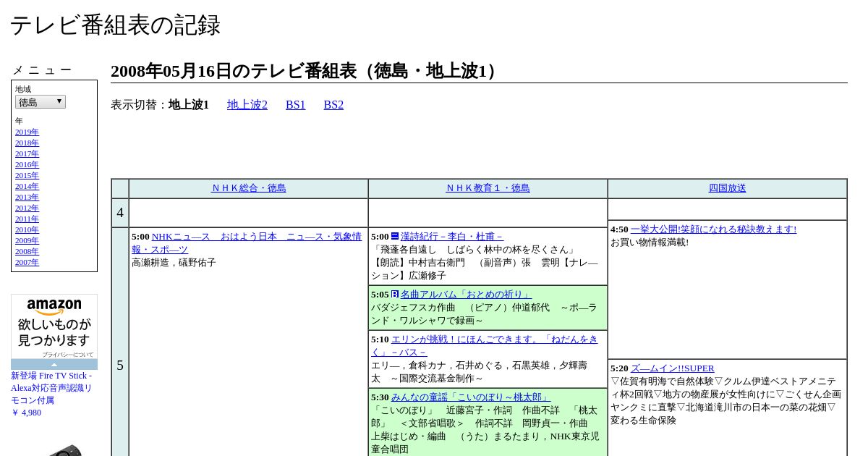Open the 四国放送 channel header
This screenshot has width=868, height=456.
(x=728, y=188)
